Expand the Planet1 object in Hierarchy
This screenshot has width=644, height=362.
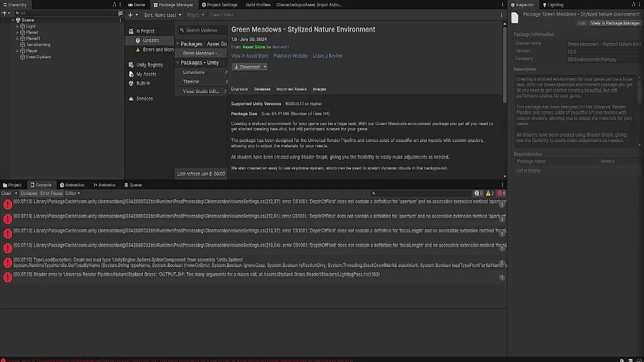tap(18, 39)
